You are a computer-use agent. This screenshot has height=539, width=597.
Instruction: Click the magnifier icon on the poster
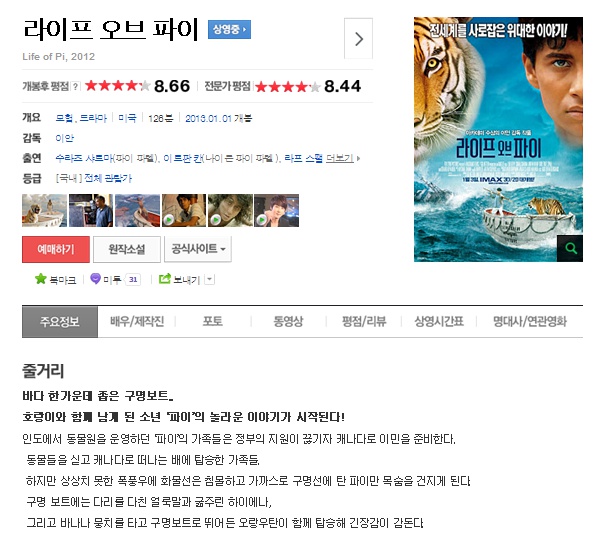click(x=570, y=248)
